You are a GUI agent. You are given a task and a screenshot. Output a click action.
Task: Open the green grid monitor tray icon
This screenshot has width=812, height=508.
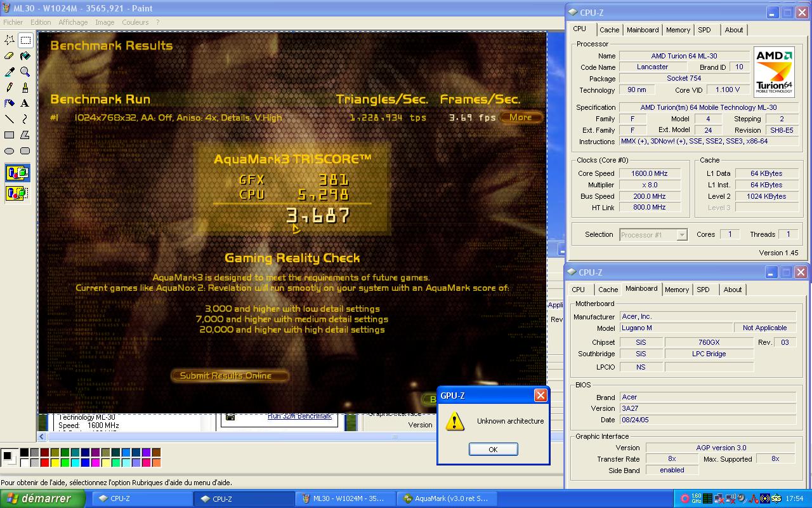pyautogui.click(x=707, y=498)
